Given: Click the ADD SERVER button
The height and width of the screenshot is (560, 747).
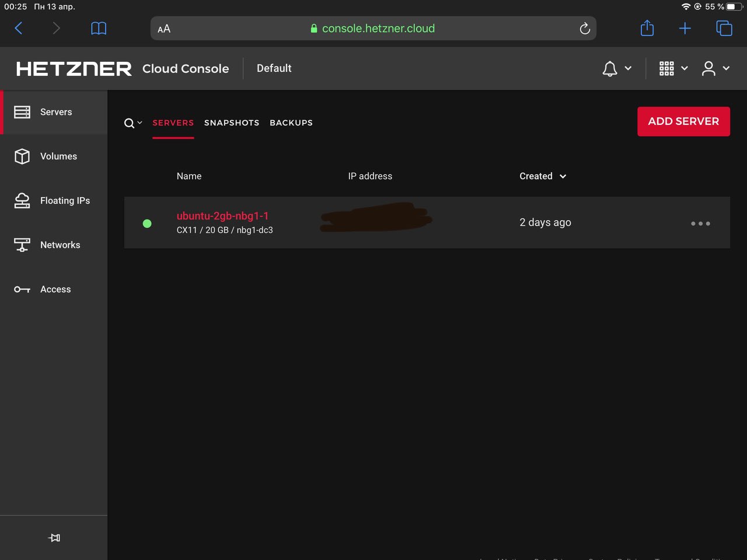Looking at the screenshot, I should point(683,121).
